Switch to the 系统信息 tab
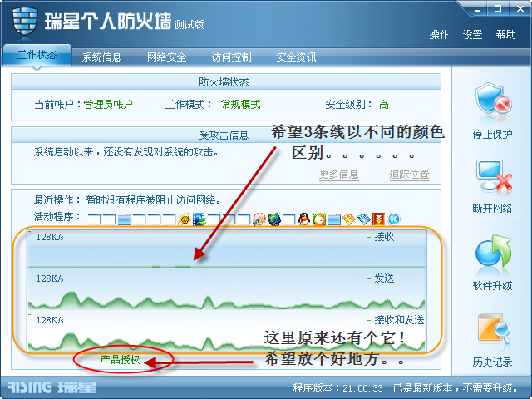 tap(101, 57)
